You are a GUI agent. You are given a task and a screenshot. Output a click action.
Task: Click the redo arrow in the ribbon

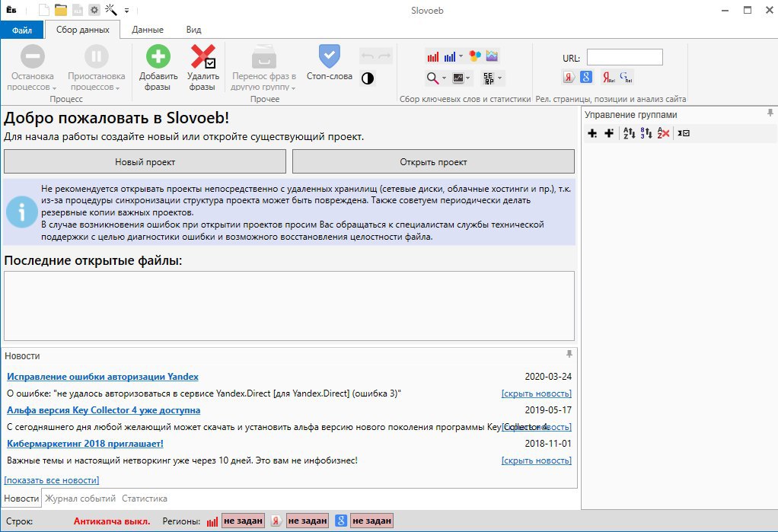click(x=384, y=56)
